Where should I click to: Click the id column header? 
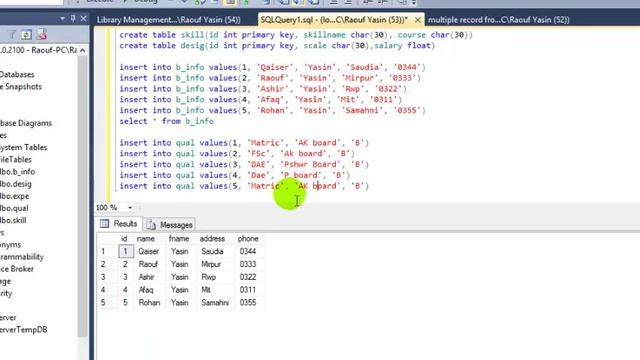124,239
